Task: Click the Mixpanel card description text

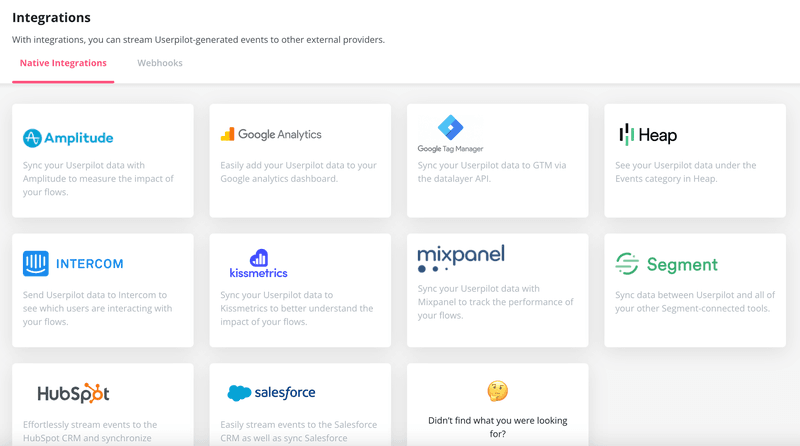Action: [x=495, y=301]
